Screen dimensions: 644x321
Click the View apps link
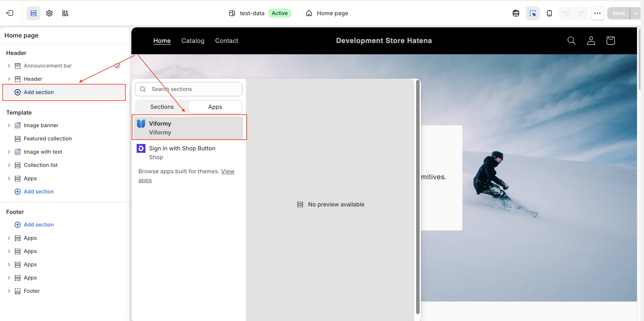pyautogui.click(x=186, y=176)
